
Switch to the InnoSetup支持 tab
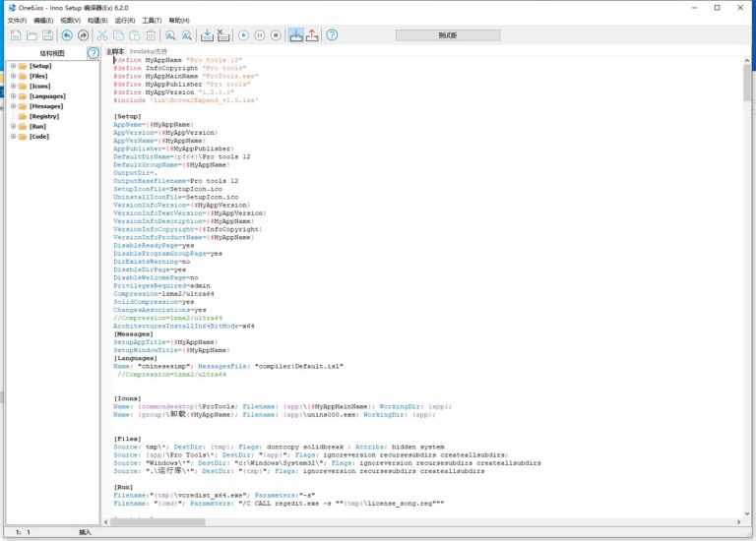[x=149, y=51]
